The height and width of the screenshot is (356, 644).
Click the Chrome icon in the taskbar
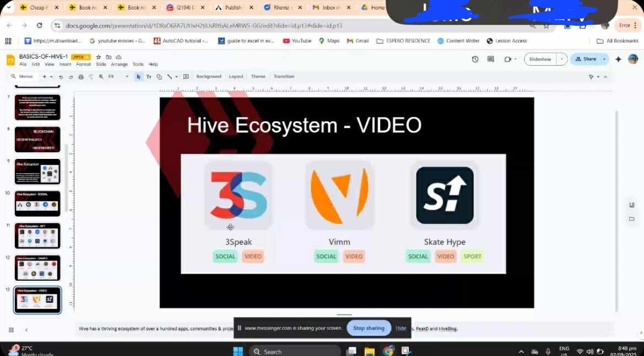tap(388, 351)
